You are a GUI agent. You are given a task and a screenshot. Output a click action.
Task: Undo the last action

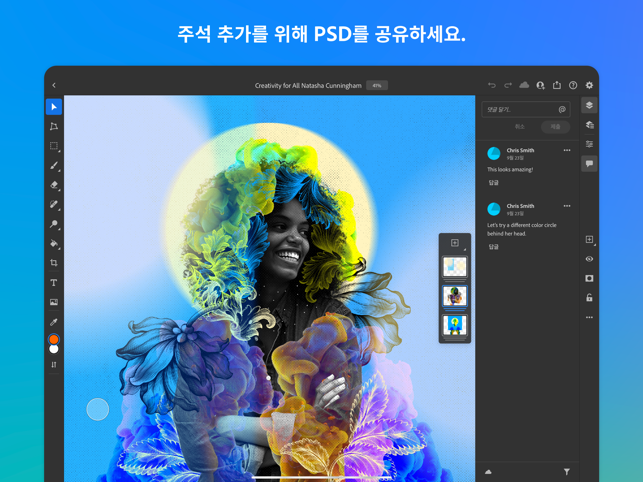click(x=492, y=85)
